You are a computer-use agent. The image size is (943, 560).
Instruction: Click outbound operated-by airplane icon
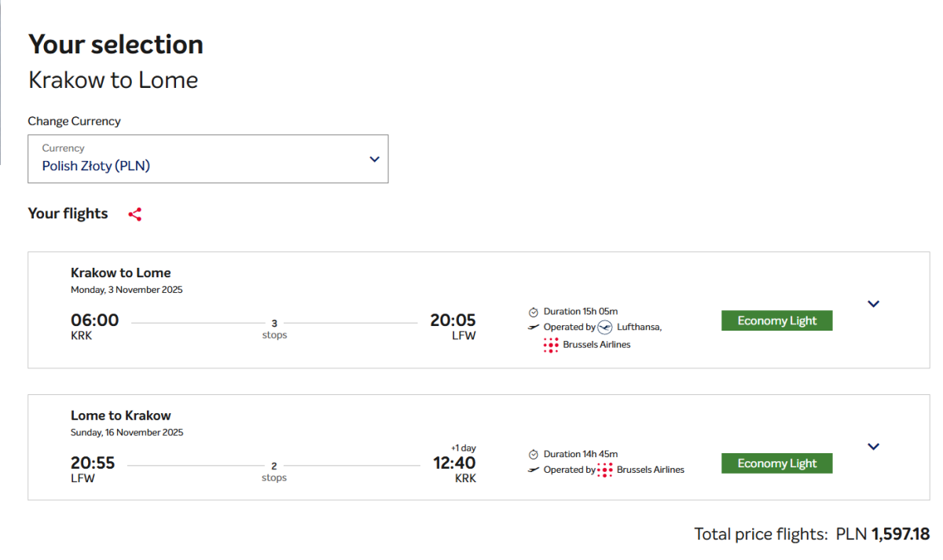(534, 328)
